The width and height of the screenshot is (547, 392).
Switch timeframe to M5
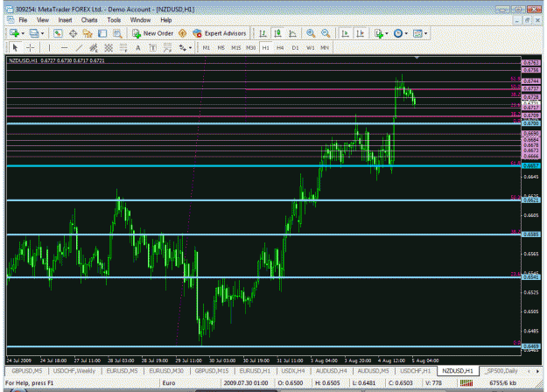pos(221,48)
